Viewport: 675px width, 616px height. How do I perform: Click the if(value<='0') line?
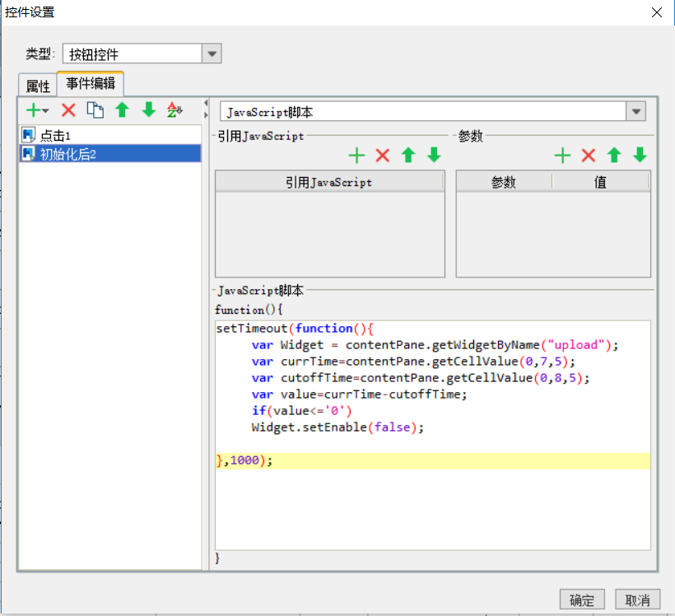[x=302, y=410]
